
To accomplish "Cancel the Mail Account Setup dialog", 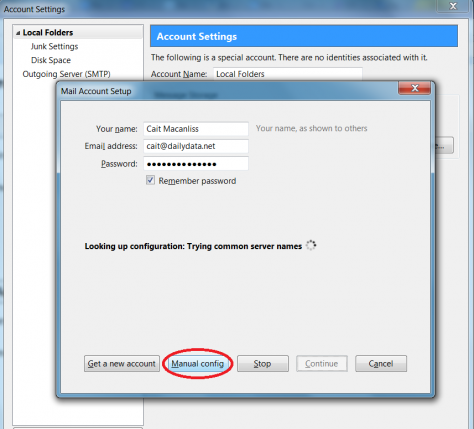I will pos(381,363).
